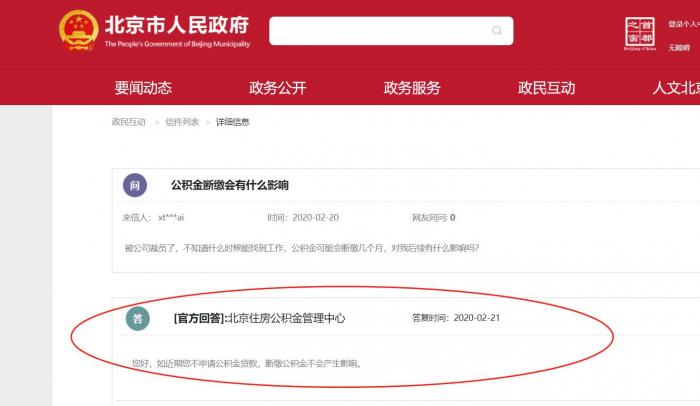Screen dimensions: 700x406
Task: Click the reply date 2020-02-21
Action: 477,318
